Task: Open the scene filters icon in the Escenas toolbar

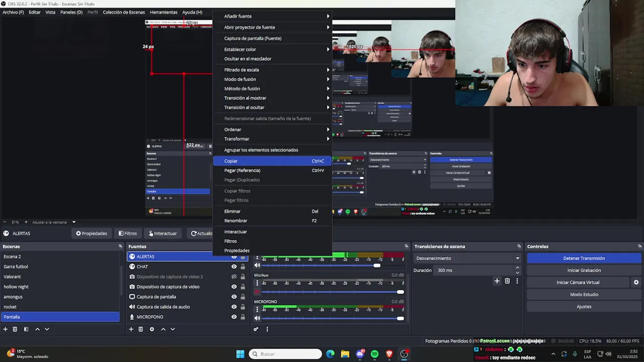Action: pyautogui.click(x=26, y=329)
